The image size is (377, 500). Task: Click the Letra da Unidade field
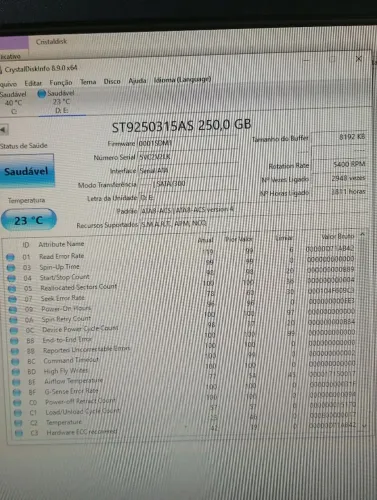click(x=189, y=197)
